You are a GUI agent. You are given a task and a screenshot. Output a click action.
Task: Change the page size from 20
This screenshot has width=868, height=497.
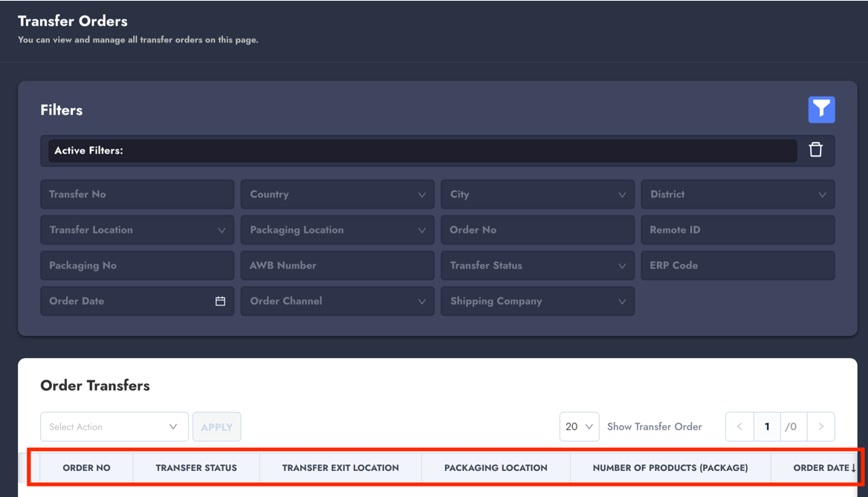pyautogui.click(x=579, y=426)
